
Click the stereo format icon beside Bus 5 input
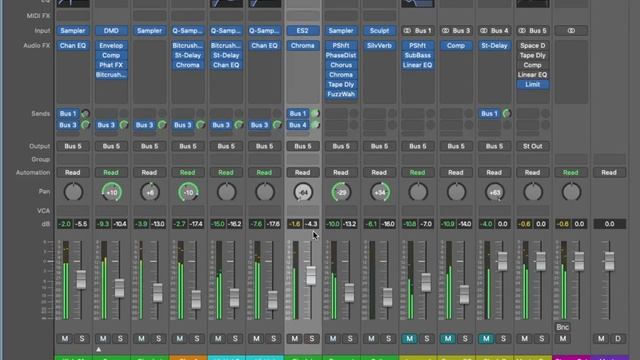tap(522, 31)
